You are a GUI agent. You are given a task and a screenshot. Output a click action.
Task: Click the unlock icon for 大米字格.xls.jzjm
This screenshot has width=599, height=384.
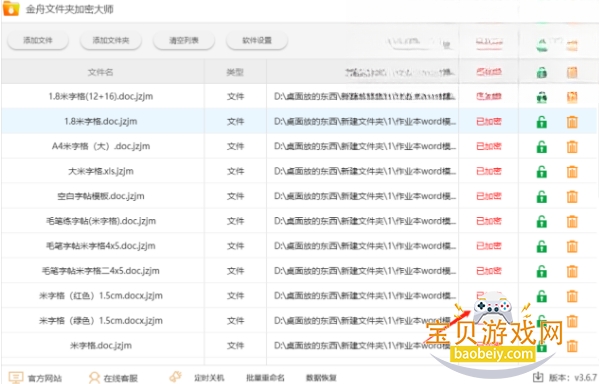tap(542, 172)
